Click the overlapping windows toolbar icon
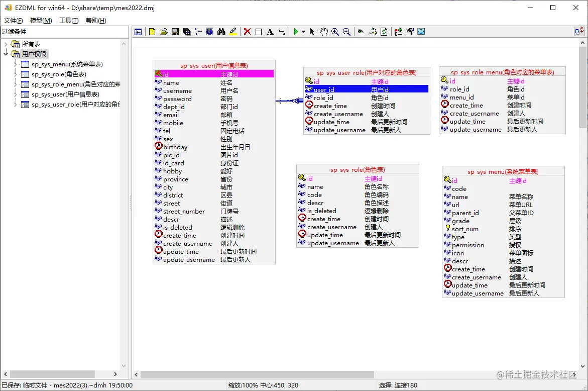Screen dimensions: 588x391 pos(187,32)
